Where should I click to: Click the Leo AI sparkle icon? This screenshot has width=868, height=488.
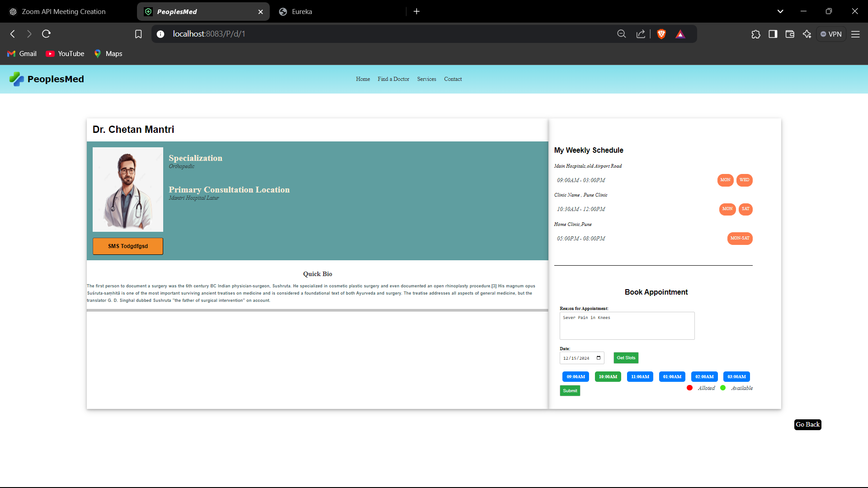pos(807,34)
